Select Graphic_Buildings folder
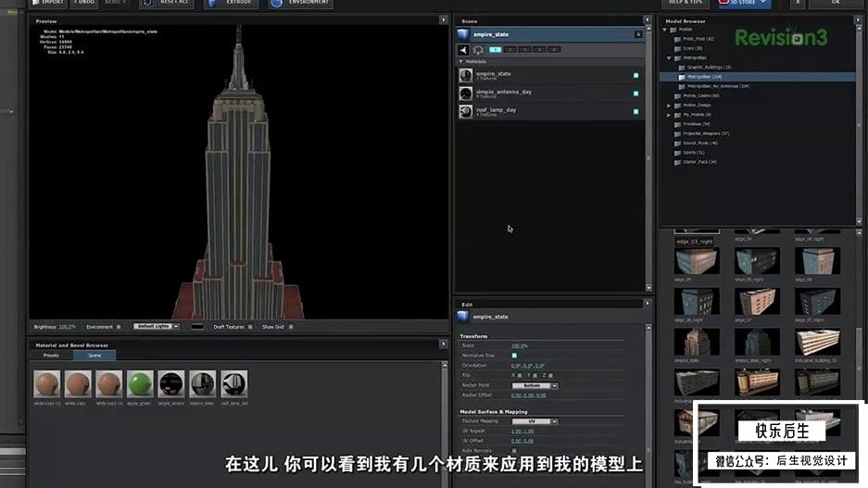The image size is (868, 488). (x=708, y=67)
